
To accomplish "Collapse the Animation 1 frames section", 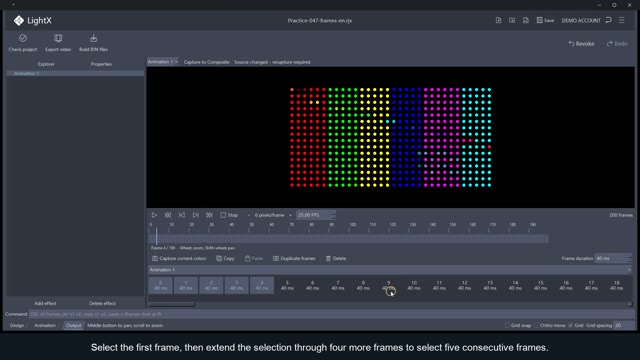I will pyautogui.click(x=629, y=270).
